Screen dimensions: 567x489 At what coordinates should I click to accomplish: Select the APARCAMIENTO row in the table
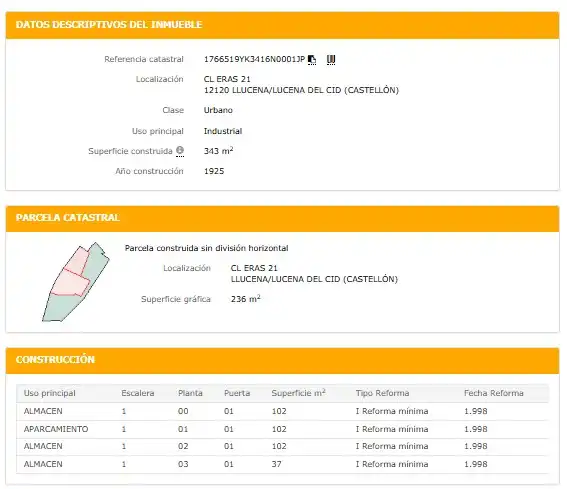282,429
